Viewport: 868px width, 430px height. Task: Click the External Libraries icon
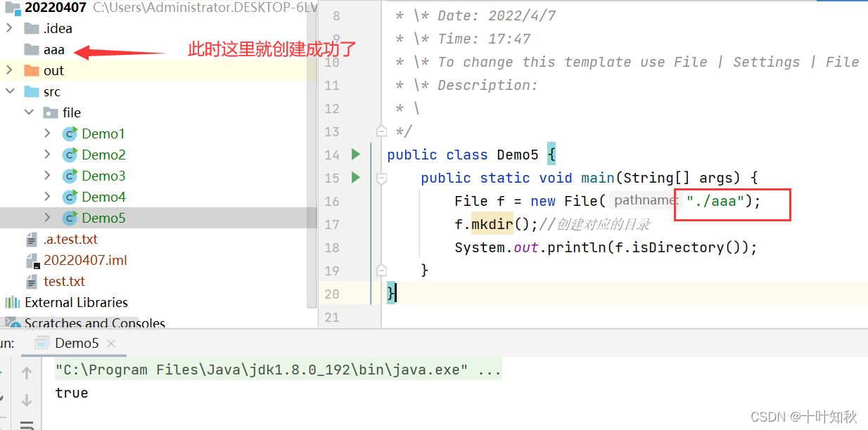[13, 302]
